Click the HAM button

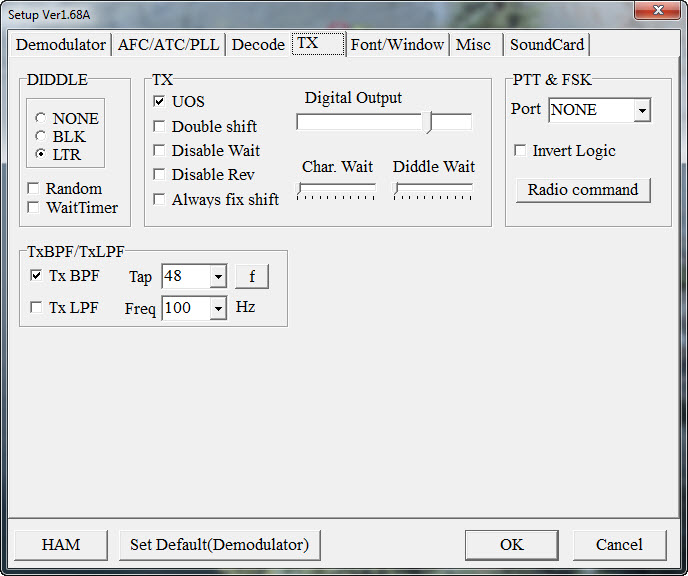point(61,545)
